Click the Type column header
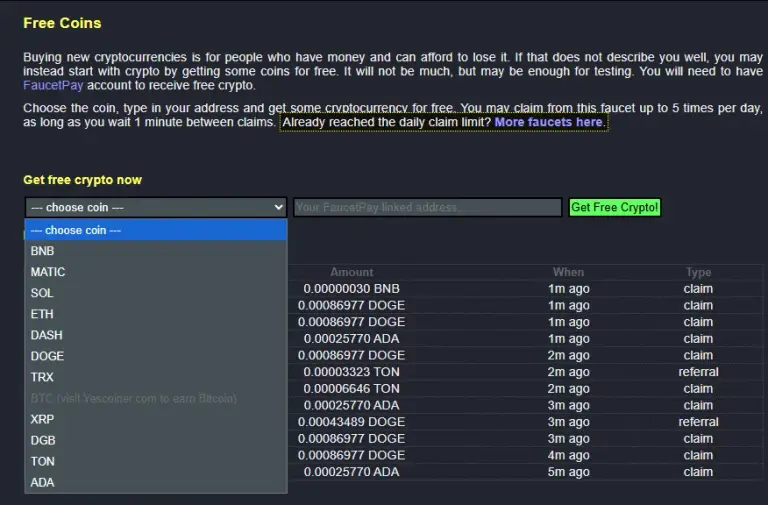Image resolution: width=768 pixels, height=505 pixels. (x=698, y=272)
